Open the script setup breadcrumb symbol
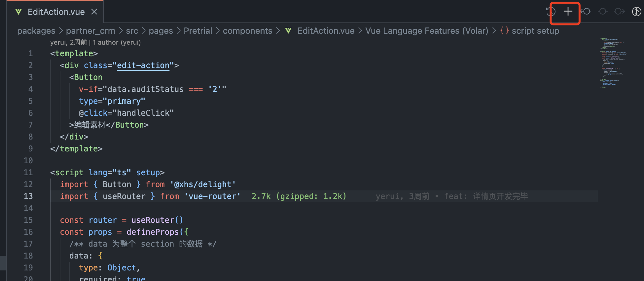Screen dimensions: 644x281 535,31
